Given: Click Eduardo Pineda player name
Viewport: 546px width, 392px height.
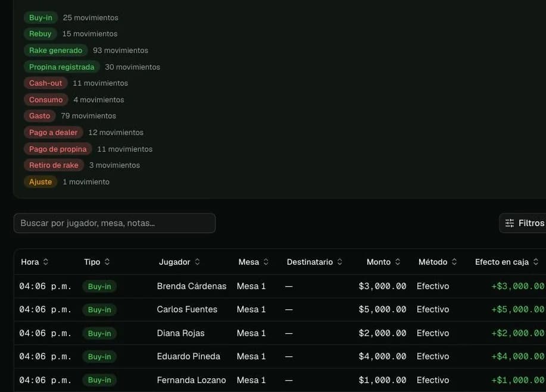Looking at the screenshot, I should pyautogui.click(x=188, y=356).
